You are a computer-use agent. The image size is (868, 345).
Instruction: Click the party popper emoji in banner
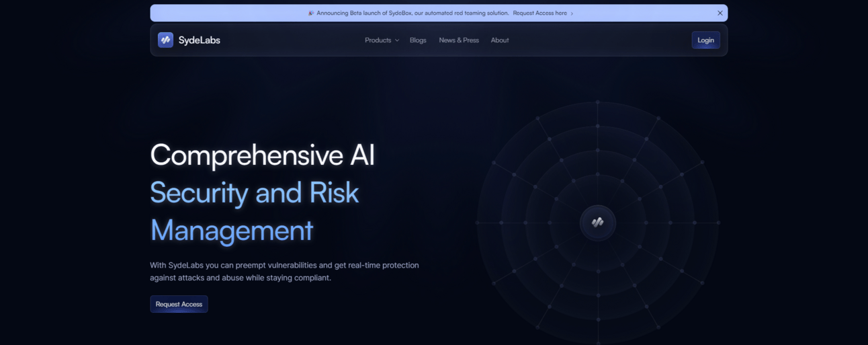311,13
